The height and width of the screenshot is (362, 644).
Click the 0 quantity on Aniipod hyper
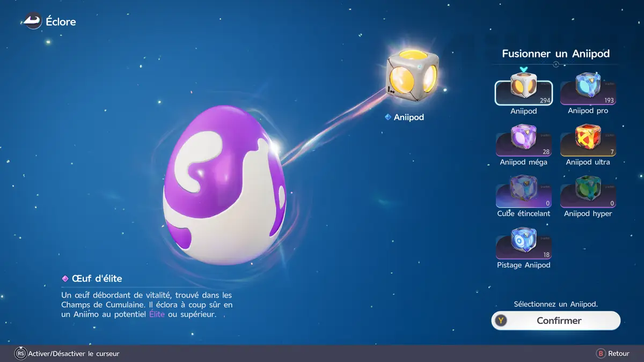point(612,203)
